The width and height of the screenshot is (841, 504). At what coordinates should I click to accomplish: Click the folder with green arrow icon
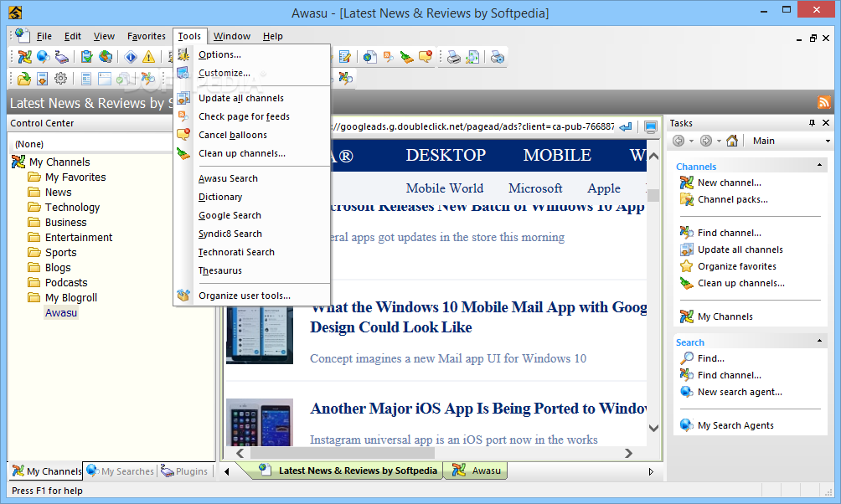[24, 79]
